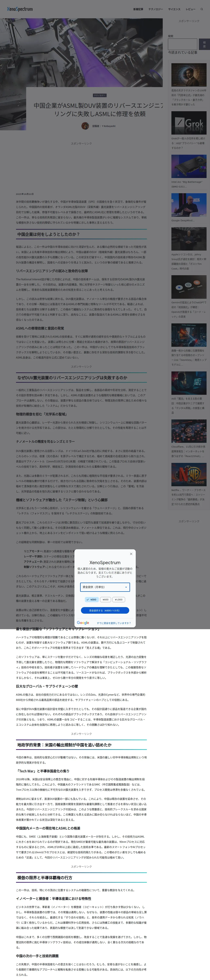
Task: Click the テクノロジー category tag above the title
Action: (100, 96)
